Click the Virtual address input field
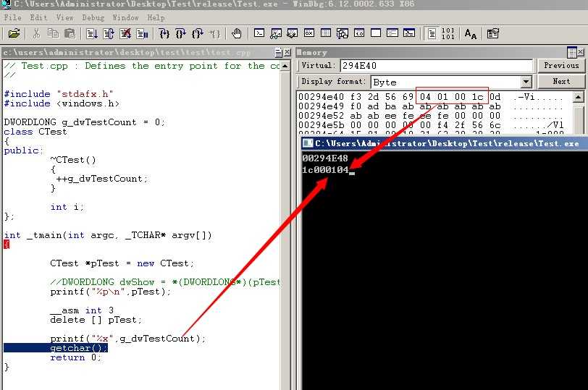The image size is (588, 390). (x=437, y=66)
